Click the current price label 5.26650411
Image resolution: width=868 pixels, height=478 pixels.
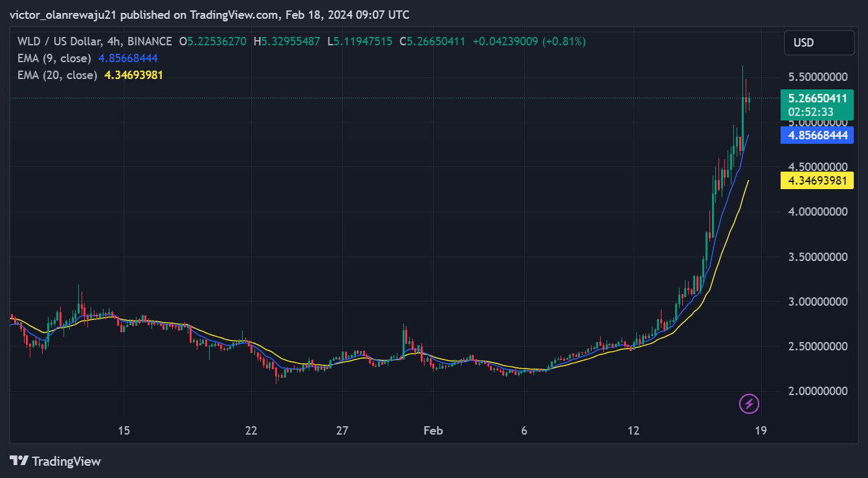(x=818, y=98)
